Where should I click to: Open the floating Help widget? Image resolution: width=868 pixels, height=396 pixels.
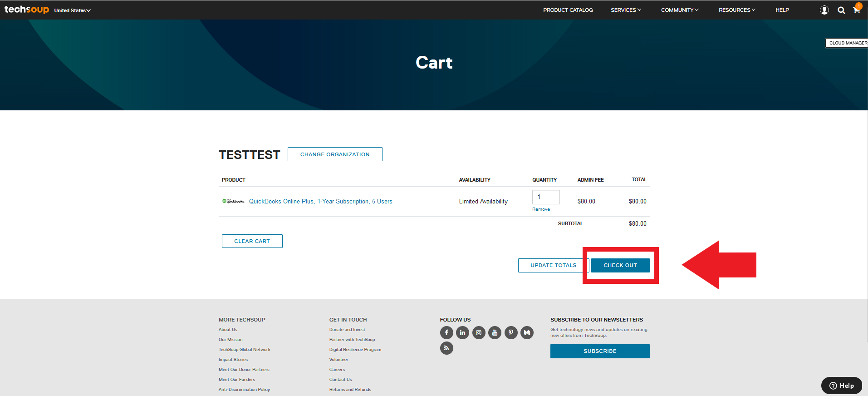(x=842, y=386)
